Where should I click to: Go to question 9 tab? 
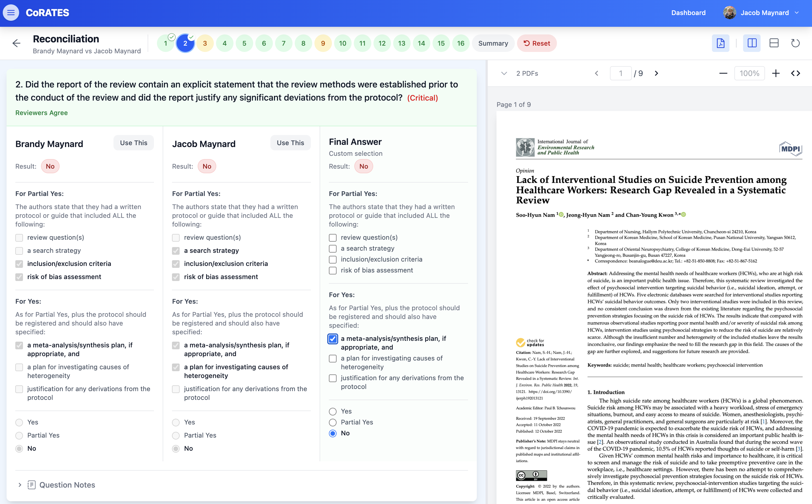point(323,43)
